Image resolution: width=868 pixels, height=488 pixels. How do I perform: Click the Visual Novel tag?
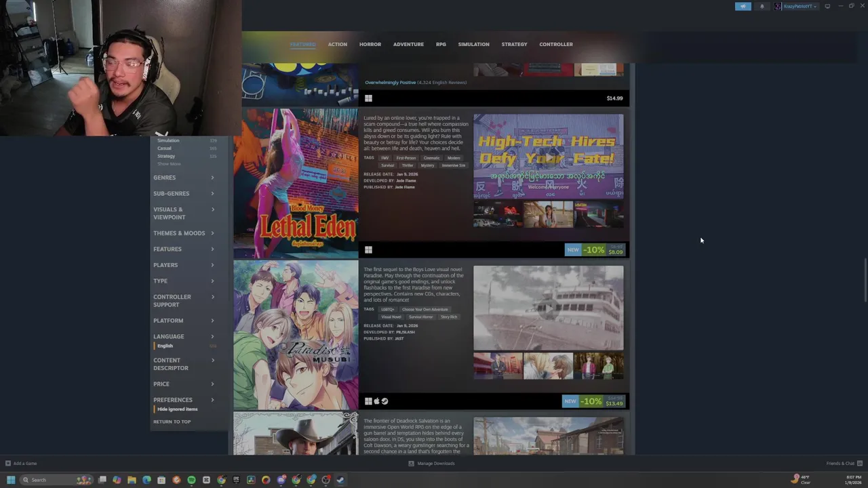(391, 317)
